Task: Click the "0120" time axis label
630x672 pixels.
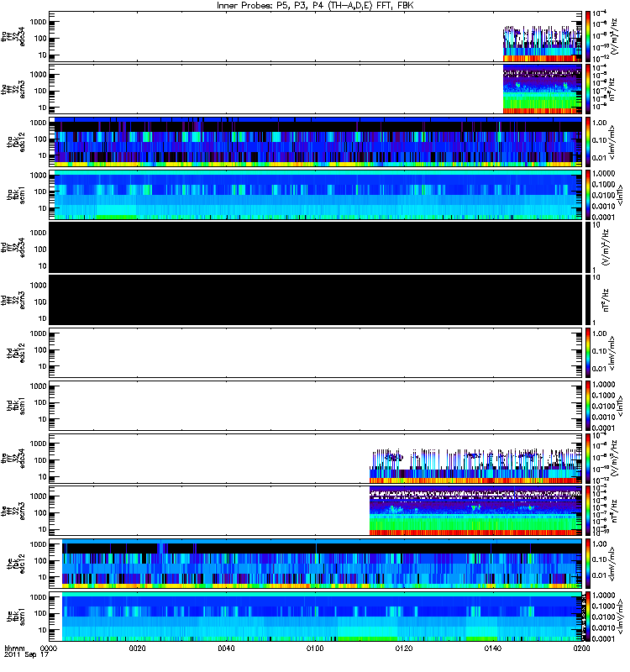Action: tap(404, 648)
